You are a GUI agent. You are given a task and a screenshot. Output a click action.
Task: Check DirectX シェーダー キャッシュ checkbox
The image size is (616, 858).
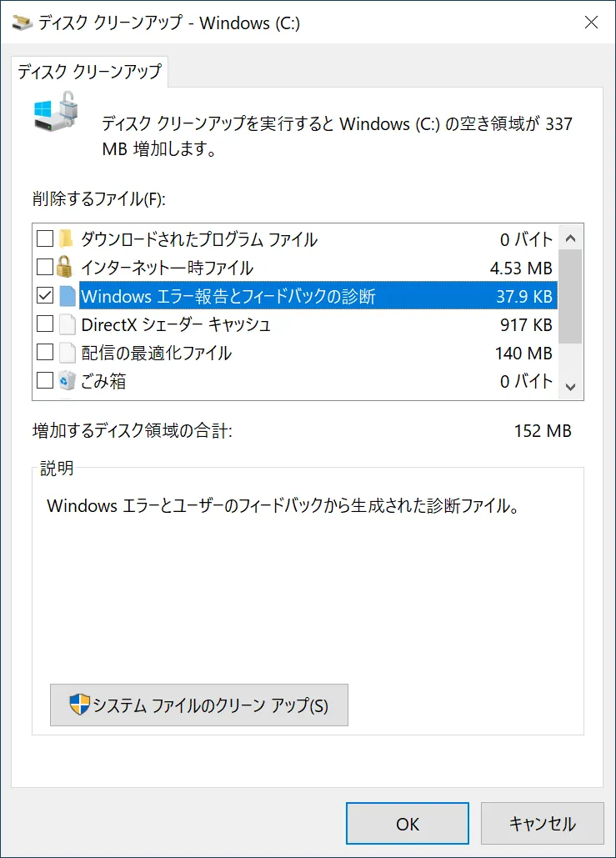[x=45, y=324]
